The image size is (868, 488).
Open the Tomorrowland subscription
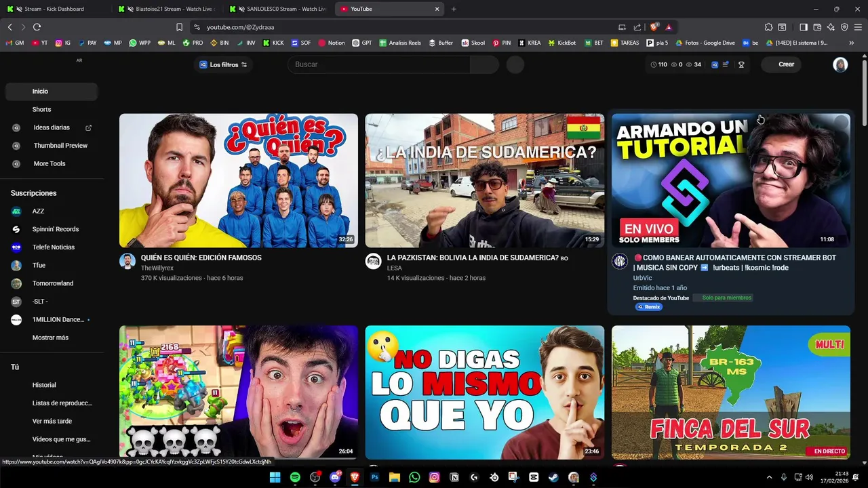tap(52, 283)
